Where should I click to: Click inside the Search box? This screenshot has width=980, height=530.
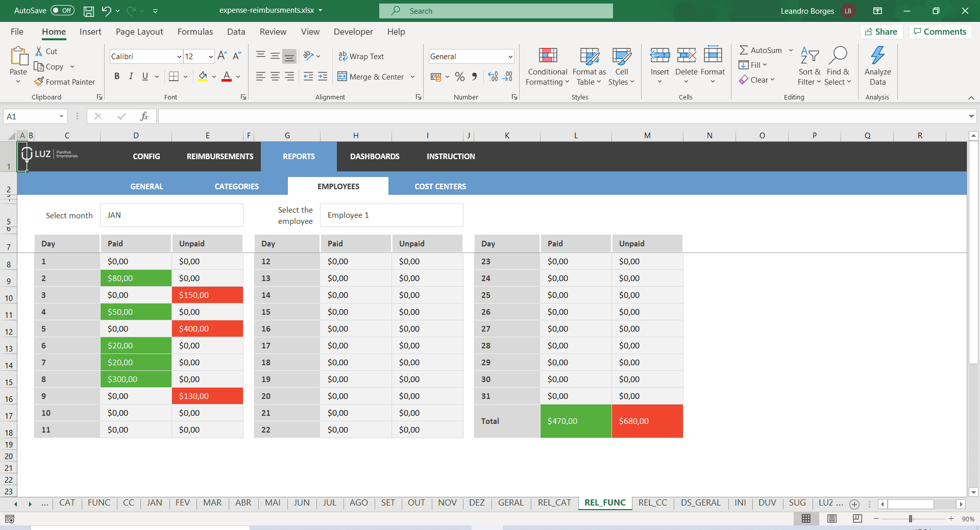click(x=495, y=10)
